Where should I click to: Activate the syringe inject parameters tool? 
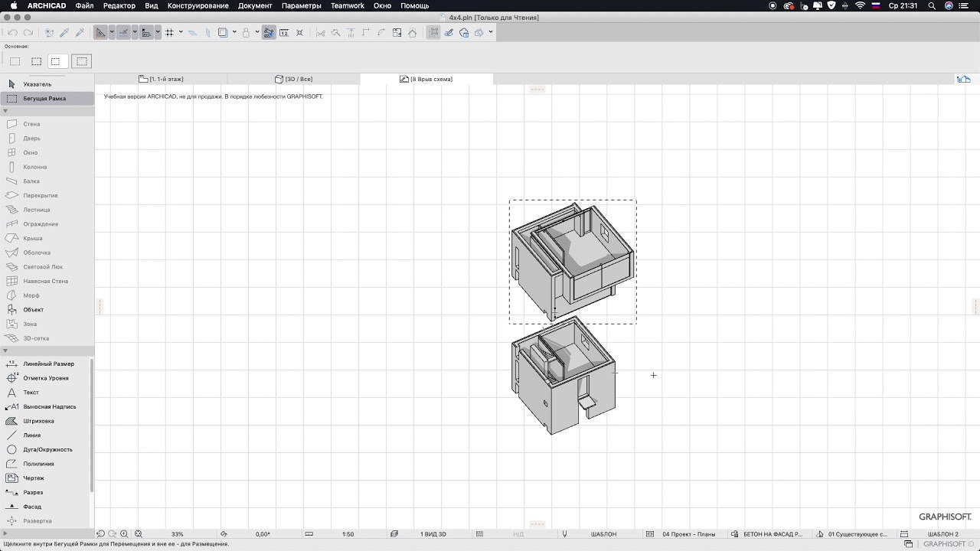click(80, 33)
